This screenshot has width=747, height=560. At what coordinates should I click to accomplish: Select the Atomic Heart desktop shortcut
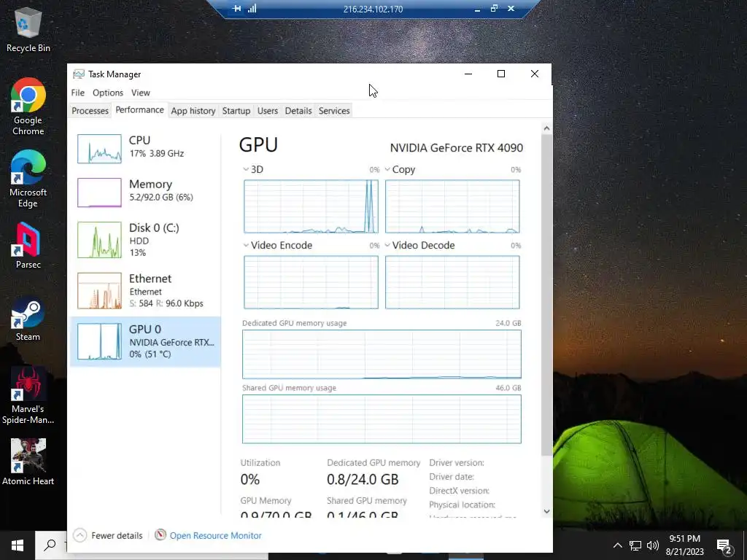[x=28, y=462]
